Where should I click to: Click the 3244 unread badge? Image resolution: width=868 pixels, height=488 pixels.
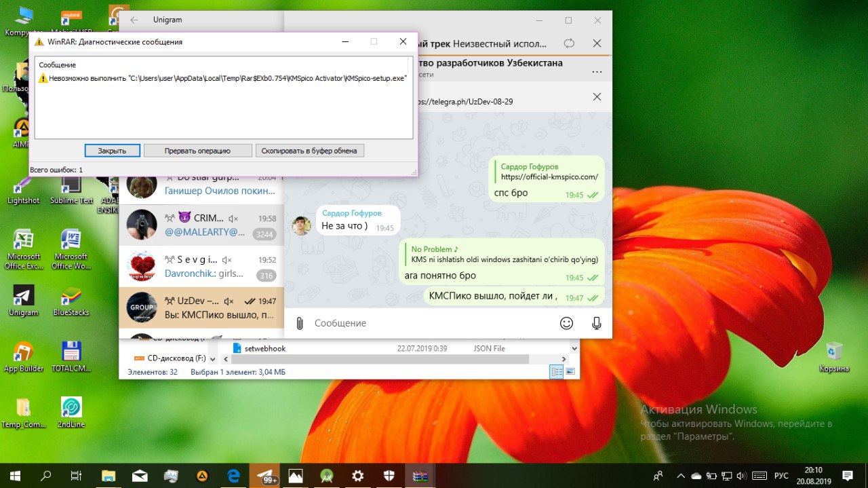click(264, 234)
